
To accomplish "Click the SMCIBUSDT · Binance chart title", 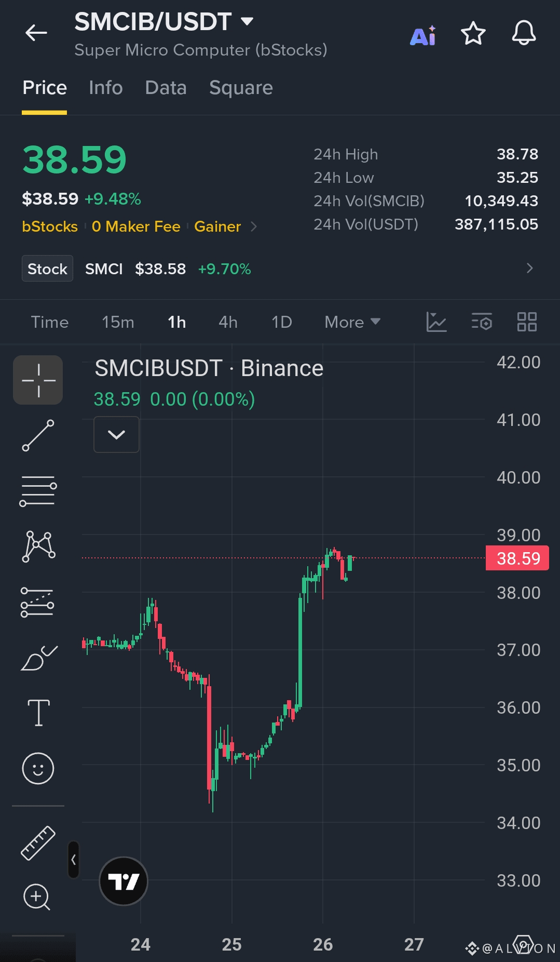I will 209,368.
